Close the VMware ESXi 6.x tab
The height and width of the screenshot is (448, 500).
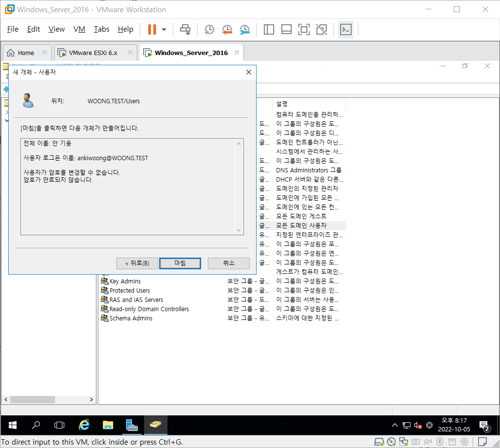(130, 52)
